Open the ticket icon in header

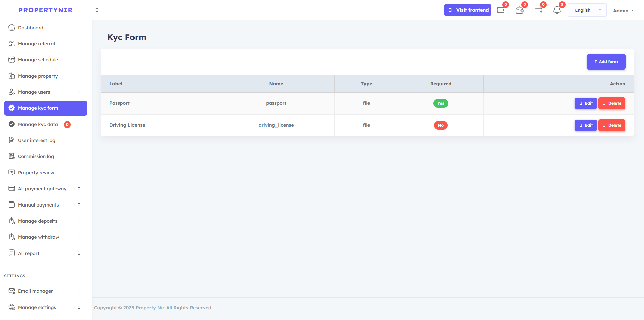[501, 10]
